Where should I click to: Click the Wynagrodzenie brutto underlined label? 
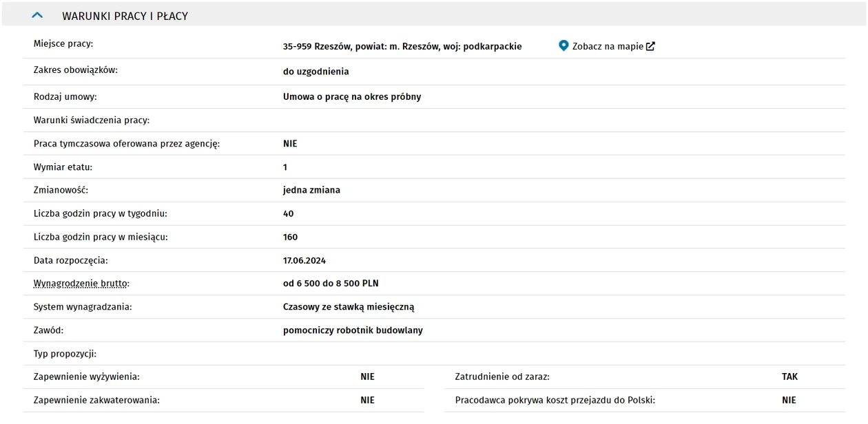point(81,284)
